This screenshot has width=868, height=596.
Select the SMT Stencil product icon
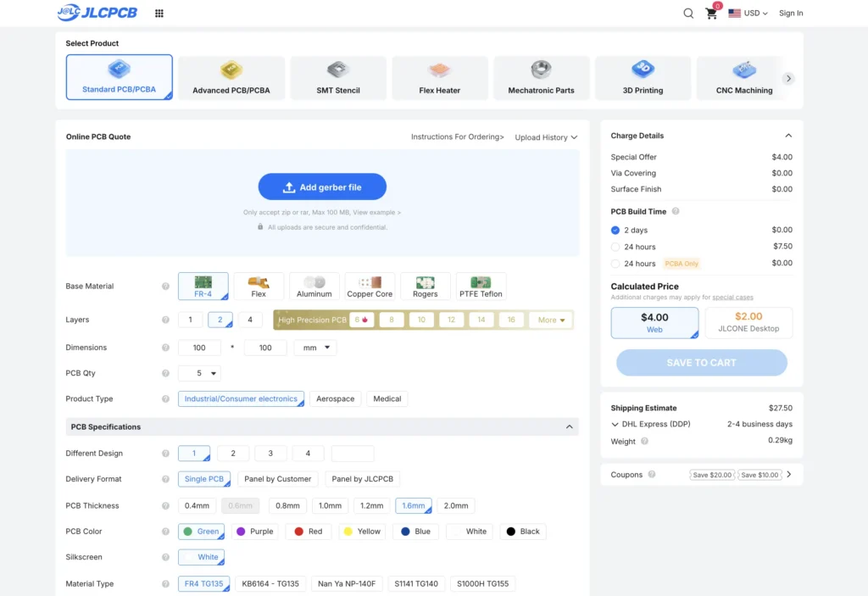click(337, 70)
